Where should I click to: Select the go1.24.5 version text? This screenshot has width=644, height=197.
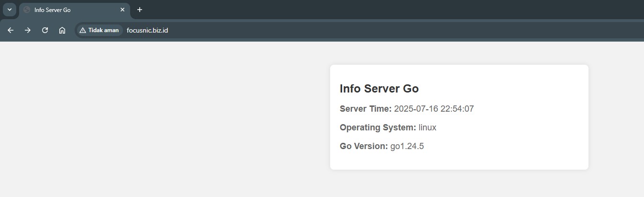tap(407, 146)
